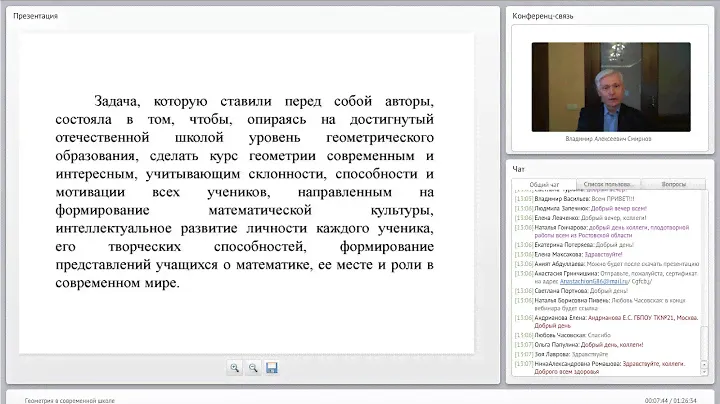
Task: Zoom in on the presentation slide
Action: (235, 368)
